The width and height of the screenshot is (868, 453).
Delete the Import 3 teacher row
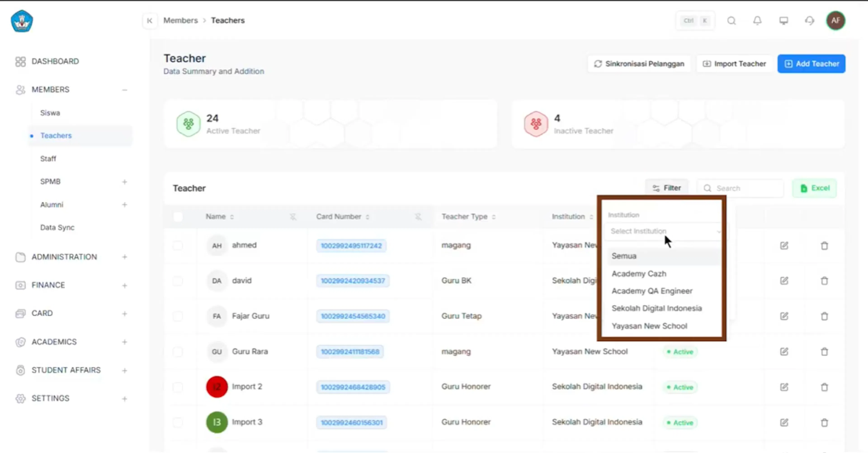point(824,422)
